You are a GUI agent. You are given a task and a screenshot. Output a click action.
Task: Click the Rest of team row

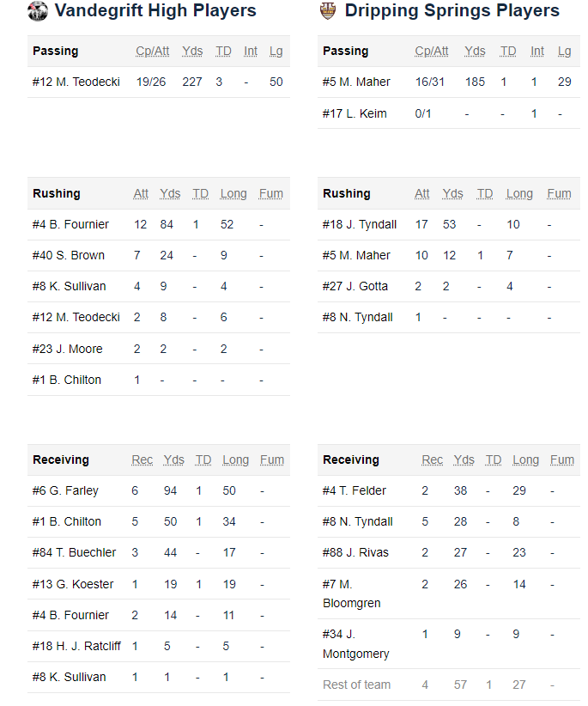(x=449, y=685)
